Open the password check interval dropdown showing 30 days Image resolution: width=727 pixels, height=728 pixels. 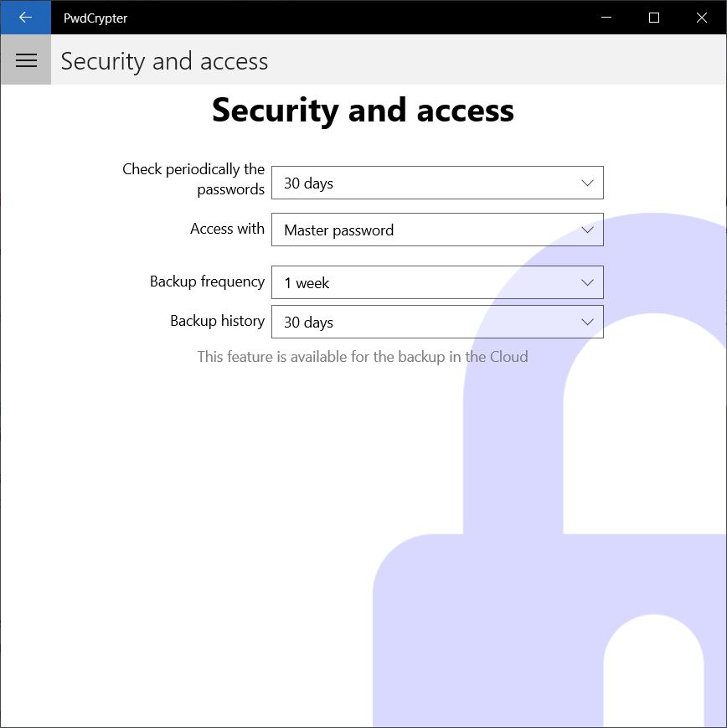click(437, 182)
